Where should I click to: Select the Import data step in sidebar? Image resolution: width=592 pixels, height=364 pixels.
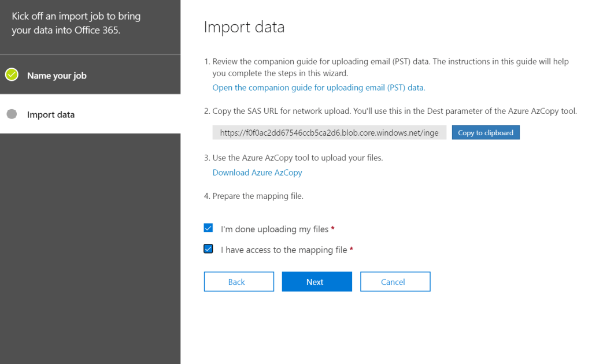(51, 114)
